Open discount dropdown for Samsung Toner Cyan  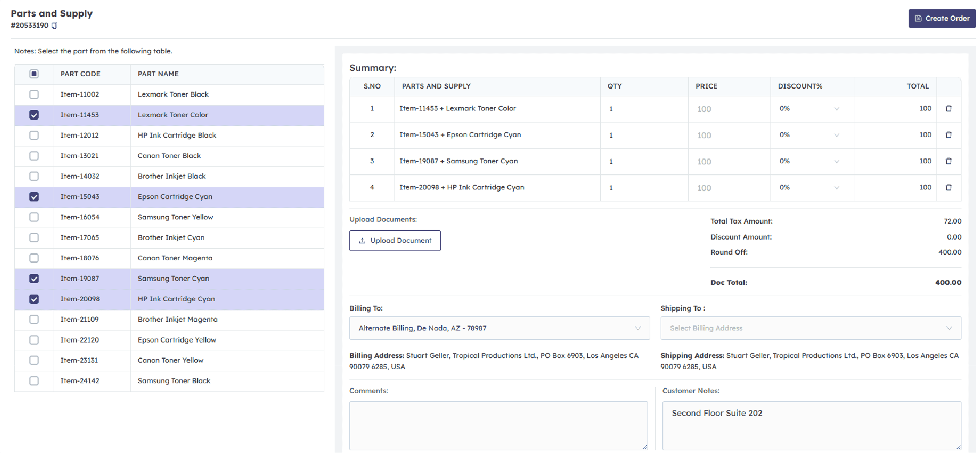[x=810, y=161]
